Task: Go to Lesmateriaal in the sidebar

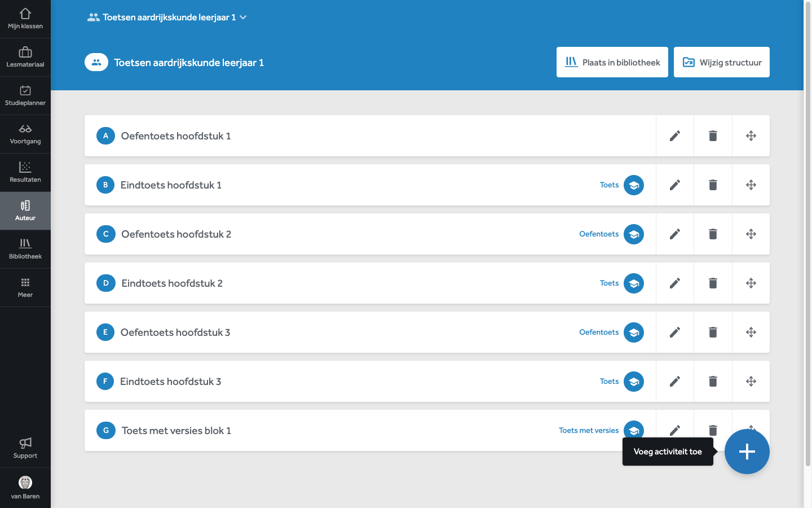Action: pos(25,57)
